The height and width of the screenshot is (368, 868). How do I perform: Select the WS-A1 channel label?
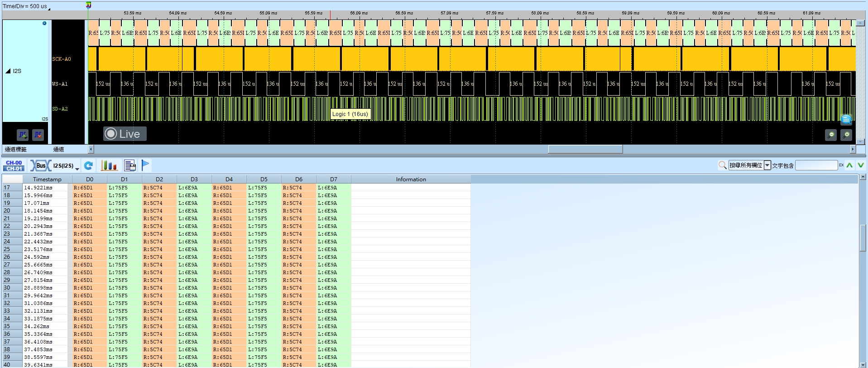pyautogui.click(x=60, y=84)
